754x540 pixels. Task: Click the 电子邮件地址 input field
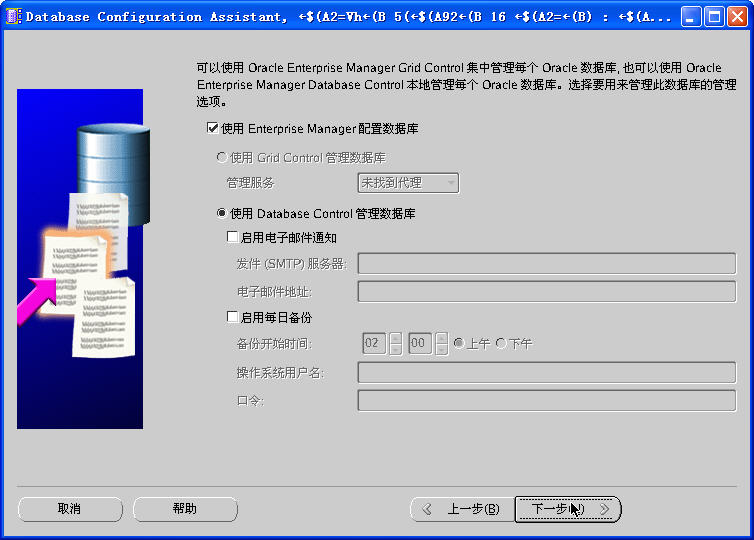547,292
